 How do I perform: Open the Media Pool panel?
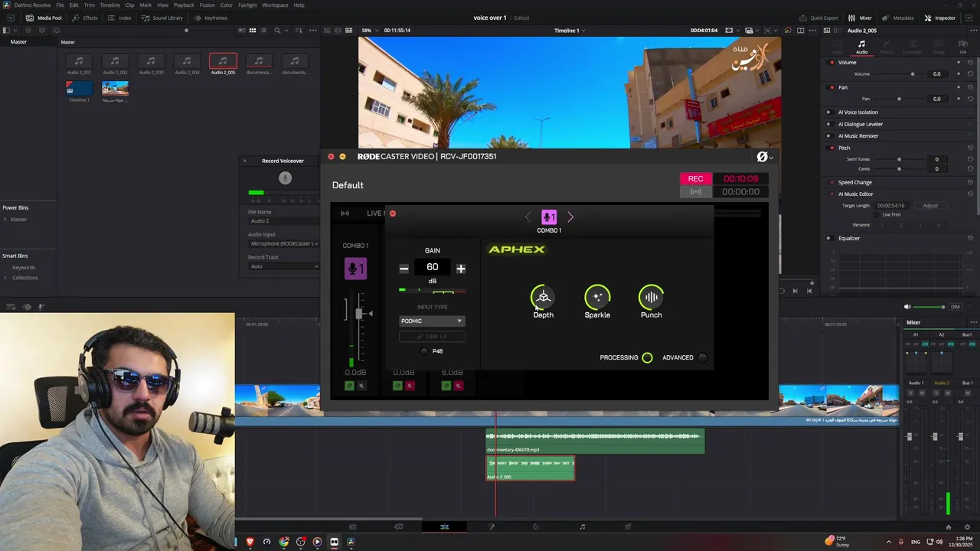[x=44, y=18]
